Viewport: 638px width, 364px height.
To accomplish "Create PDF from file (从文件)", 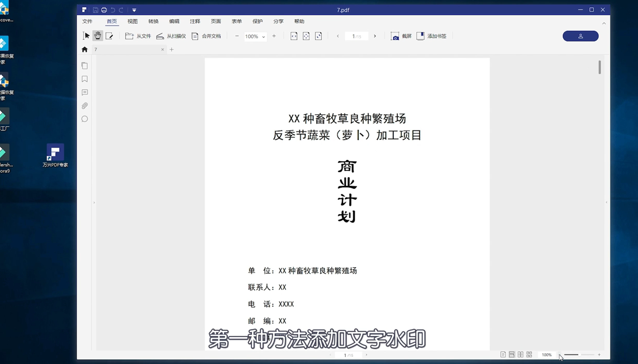I will pos(138,36).
